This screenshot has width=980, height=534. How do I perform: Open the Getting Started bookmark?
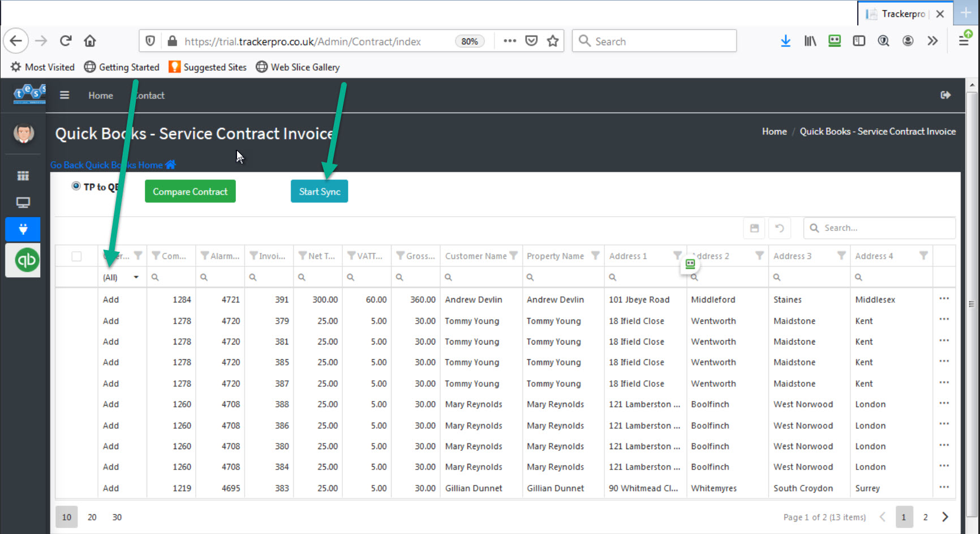pos(122,67)
